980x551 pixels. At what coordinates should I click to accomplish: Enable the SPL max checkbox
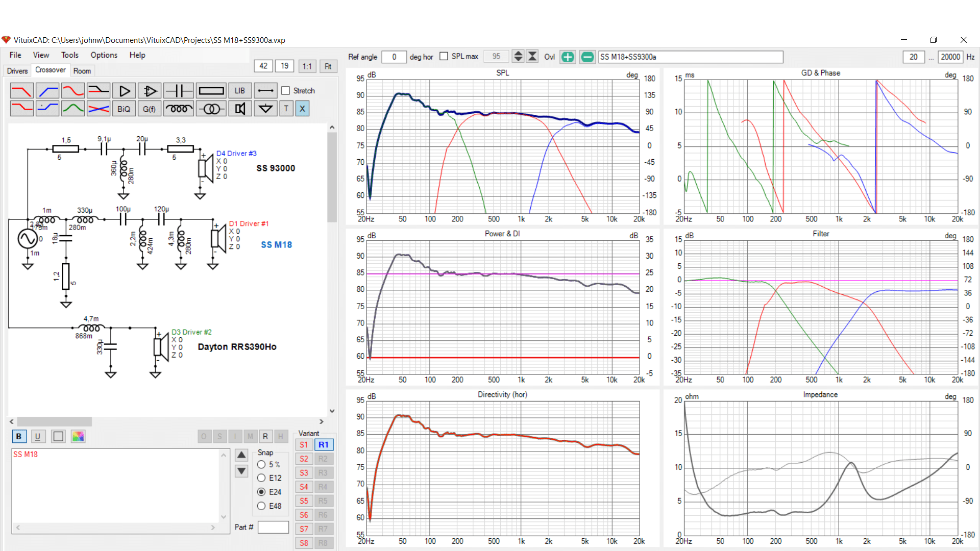(444, 57)
